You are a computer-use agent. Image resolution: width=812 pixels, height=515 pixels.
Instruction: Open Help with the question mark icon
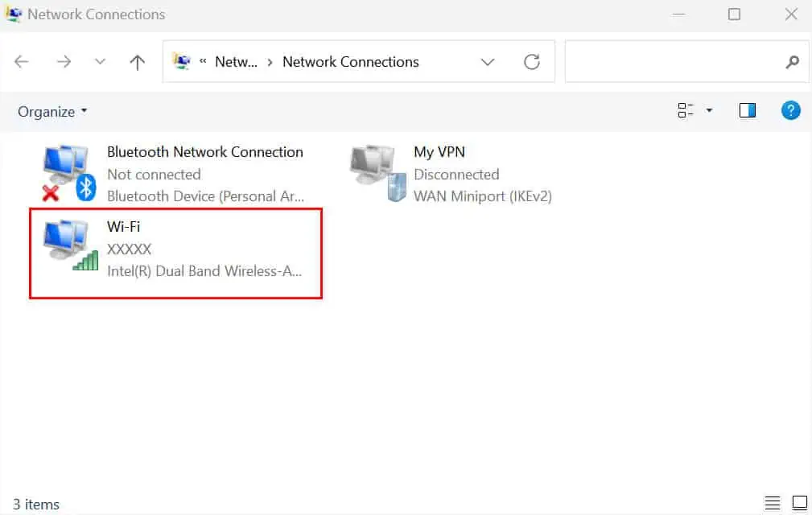791,110
